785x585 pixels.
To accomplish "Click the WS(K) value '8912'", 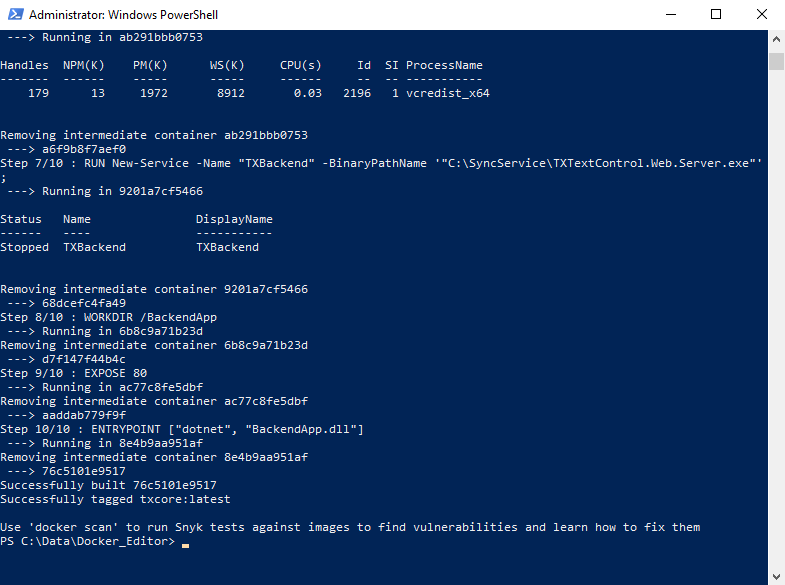I will tap(231, 94).
